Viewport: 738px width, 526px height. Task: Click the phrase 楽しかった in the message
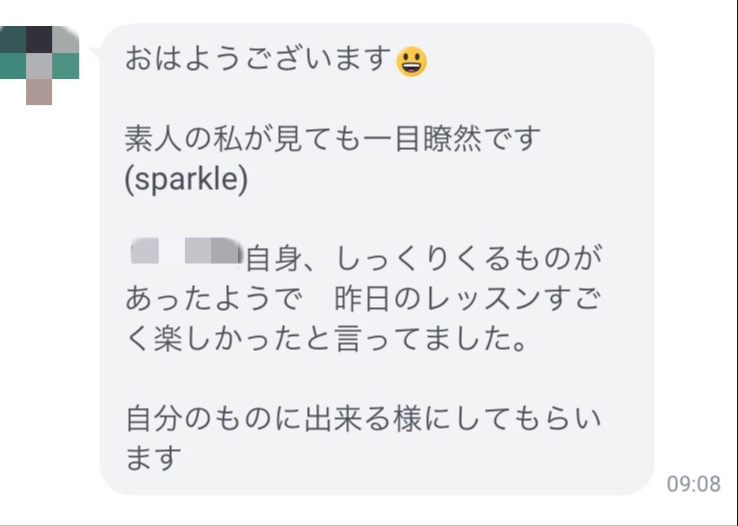point(234,340)
